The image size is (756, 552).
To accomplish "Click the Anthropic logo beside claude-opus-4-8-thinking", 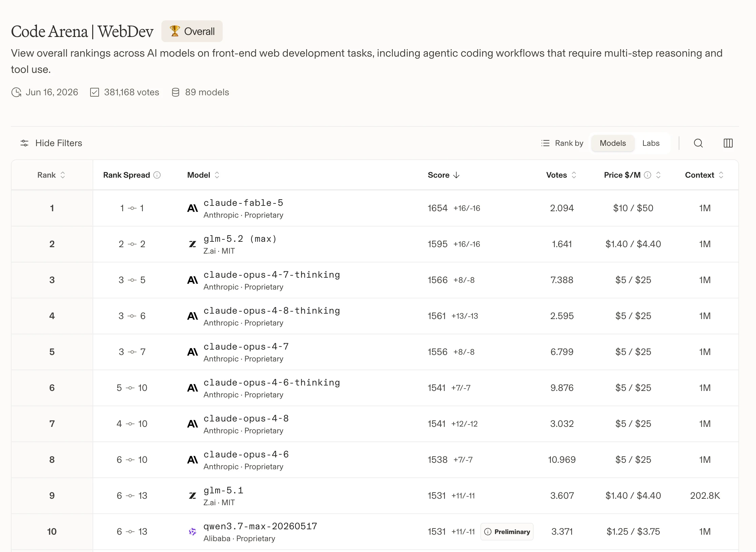I will click(x=193, y=316).
